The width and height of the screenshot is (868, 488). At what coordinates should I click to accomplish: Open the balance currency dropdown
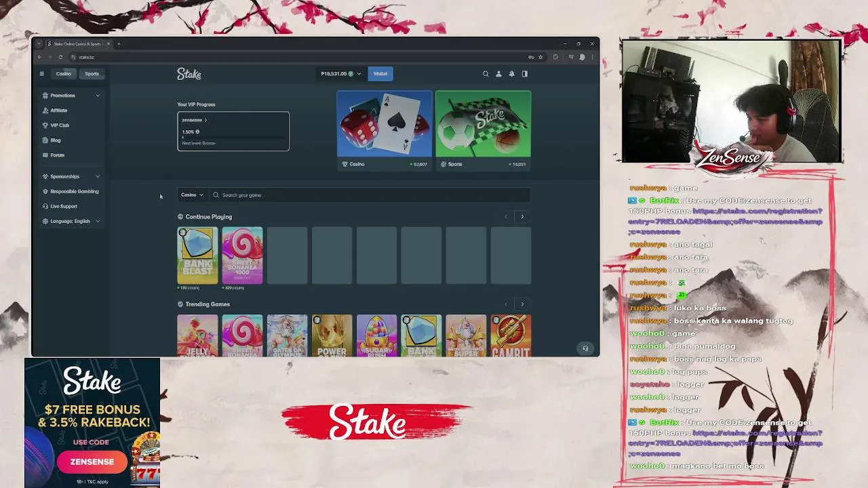click(x=341, y=74)
